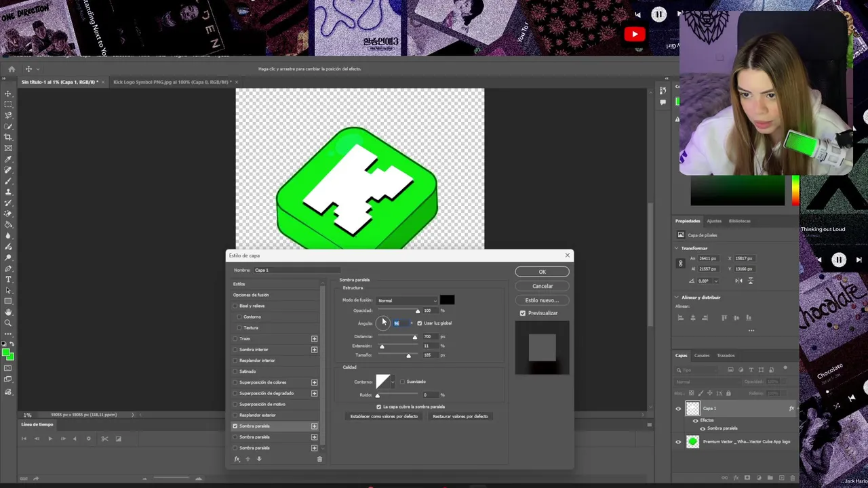This screenshot has width=868, height=488.
Task: Select the Rectangle shape tool
Action: 8,301
